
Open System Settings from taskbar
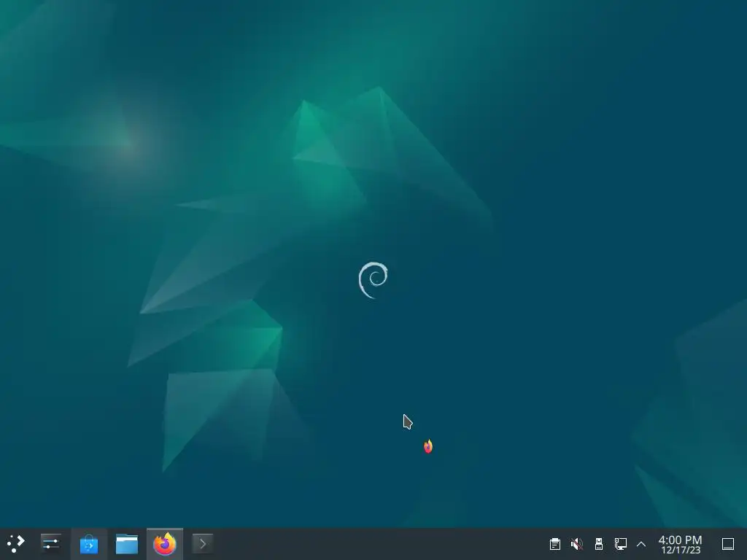pos(50,543)
